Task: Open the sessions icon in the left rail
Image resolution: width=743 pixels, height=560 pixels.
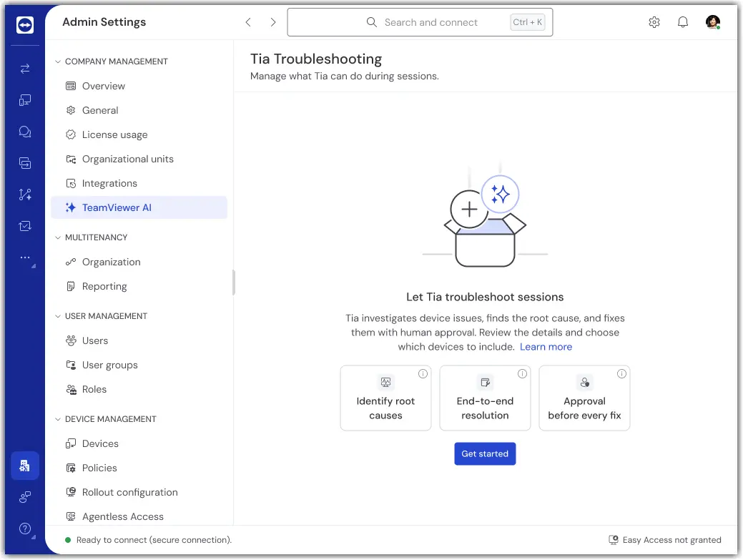Action: coord(24,163)
